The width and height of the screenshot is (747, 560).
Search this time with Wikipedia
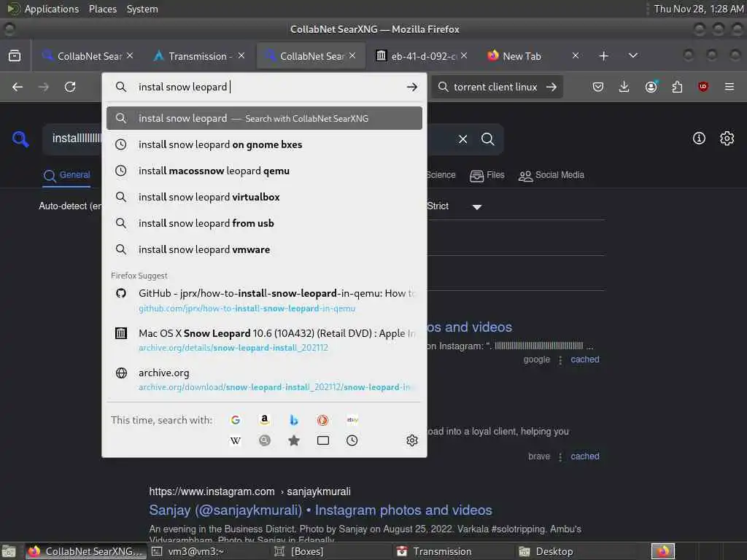click(236, 440)
